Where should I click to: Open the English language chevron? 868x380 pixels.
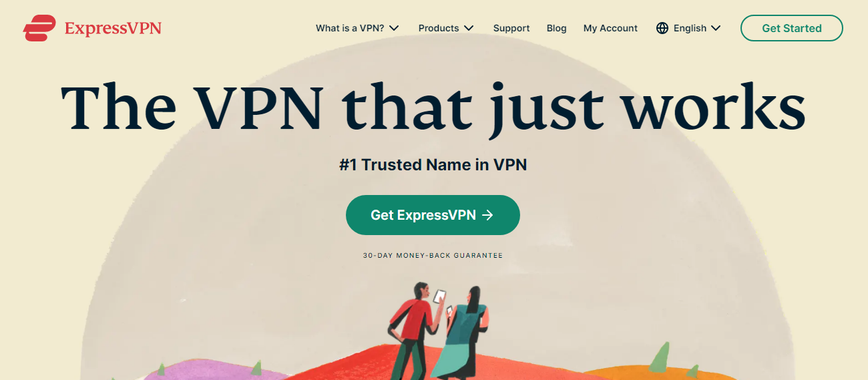coord(716,28)
